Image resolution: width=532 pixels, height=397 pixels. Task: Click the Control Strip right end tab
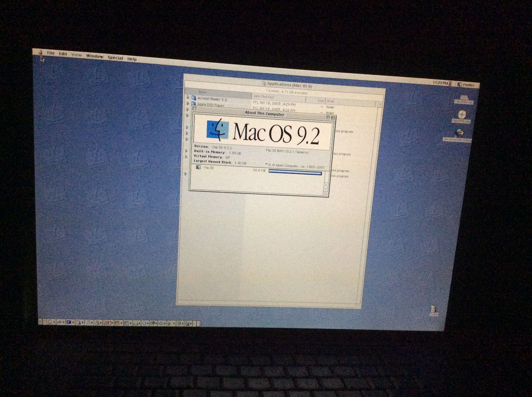point(199,324)
